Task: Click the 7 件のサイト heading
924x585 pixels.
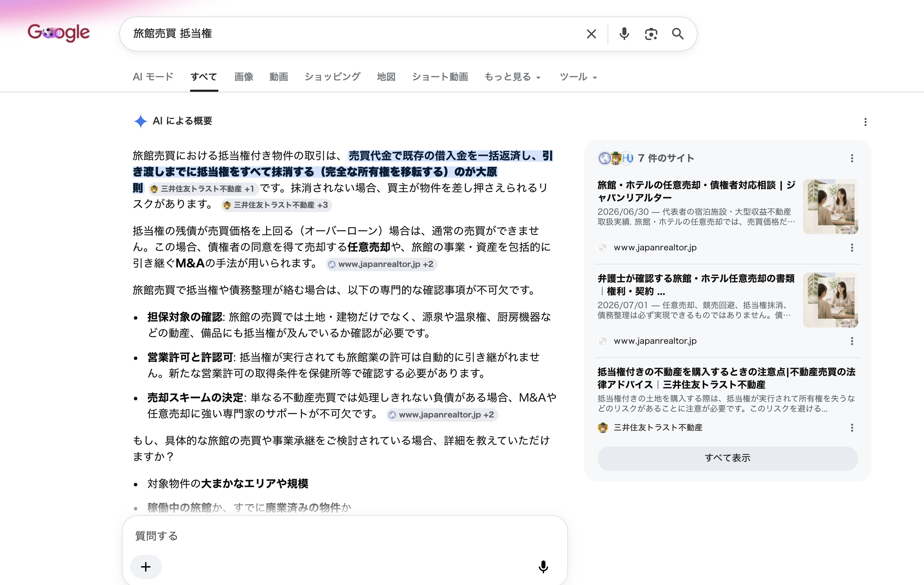Action: coord(666,158)
